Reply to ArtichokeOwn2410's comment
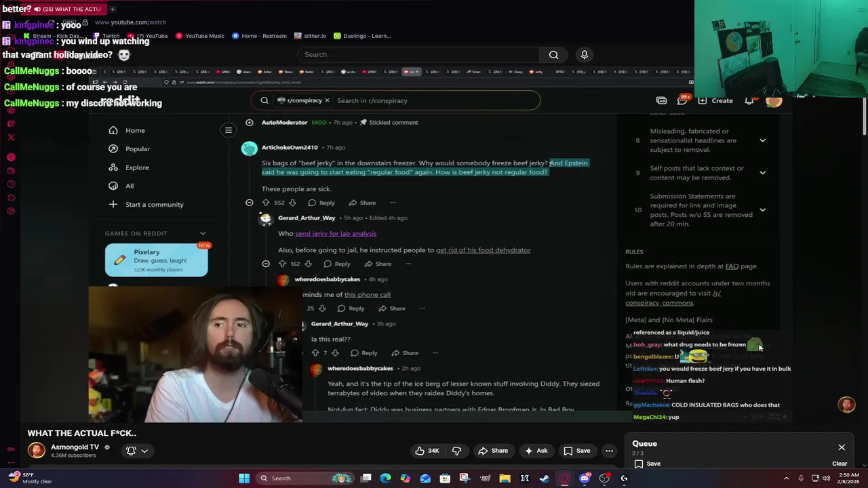Screen dimensions: 868x488 [321, 203]
